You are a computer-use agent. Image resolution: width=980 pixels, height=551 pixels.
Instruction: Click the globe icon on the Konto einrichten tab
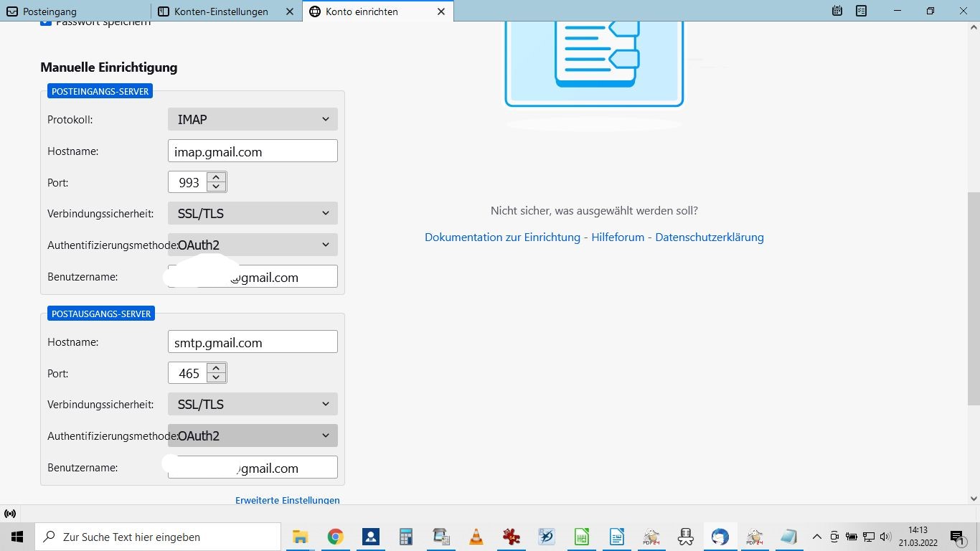tap(315, 11)
